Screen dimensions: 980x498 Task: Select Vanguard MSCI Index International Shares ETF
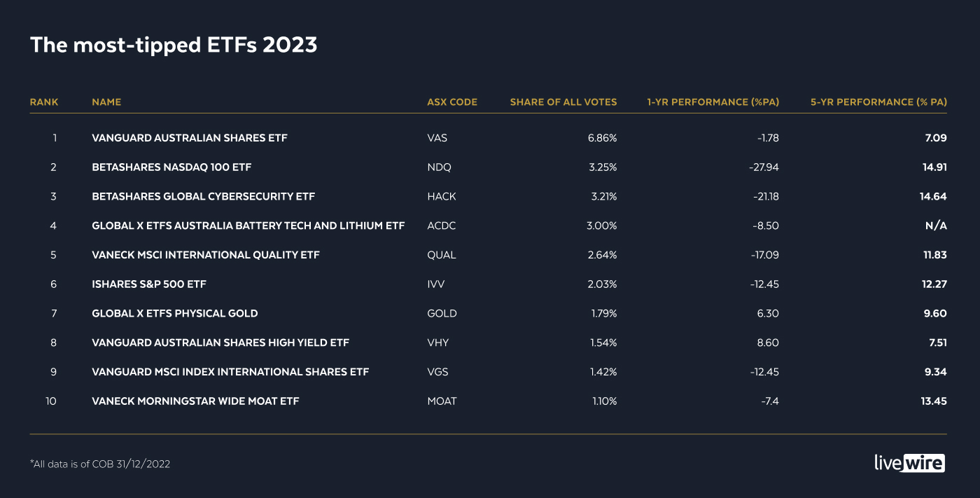pos(230,372)
